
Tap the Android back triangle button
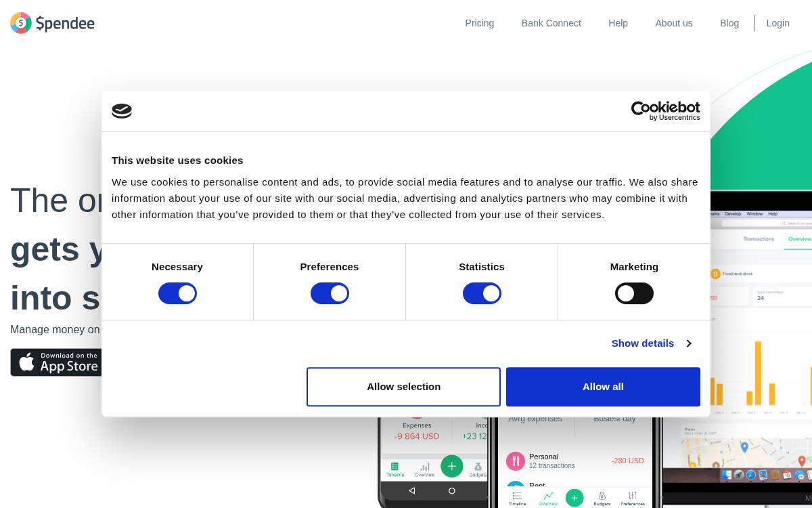click(411, 490)
